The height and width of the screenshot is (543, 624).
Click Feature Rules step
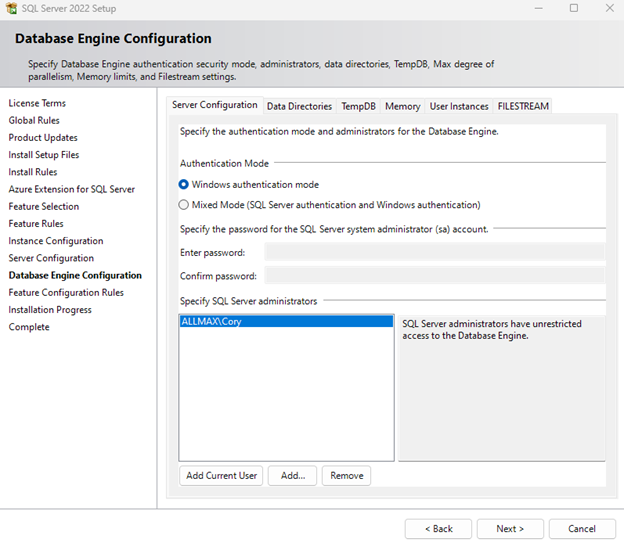[36, 224]
